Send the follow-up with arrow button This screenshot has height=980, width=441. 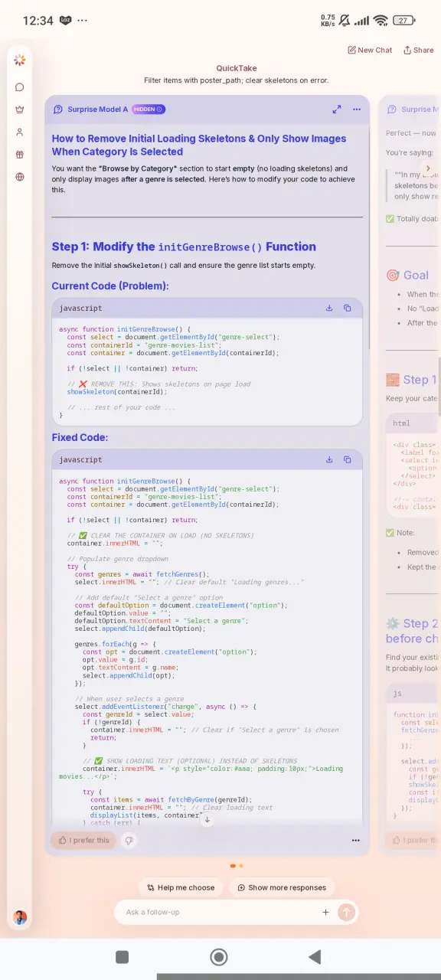(347, 912)
